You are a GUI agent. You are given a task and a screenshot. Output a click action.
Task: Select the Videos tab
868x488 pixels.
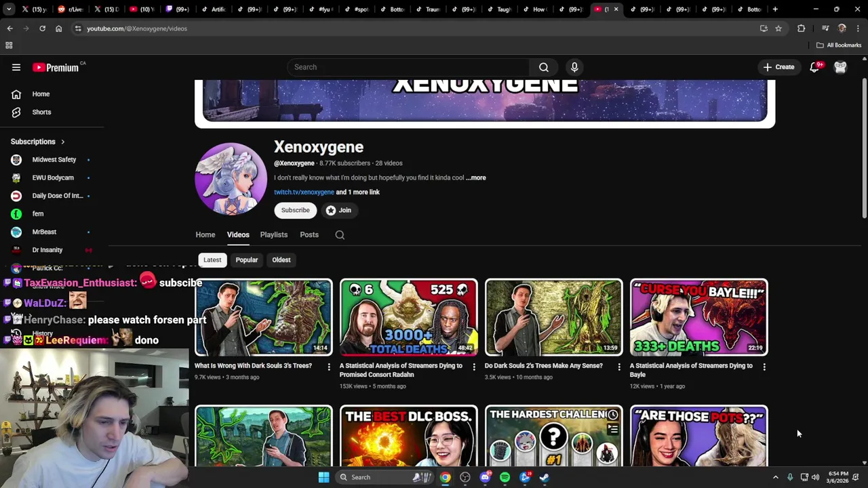click(x=238, y=235)
